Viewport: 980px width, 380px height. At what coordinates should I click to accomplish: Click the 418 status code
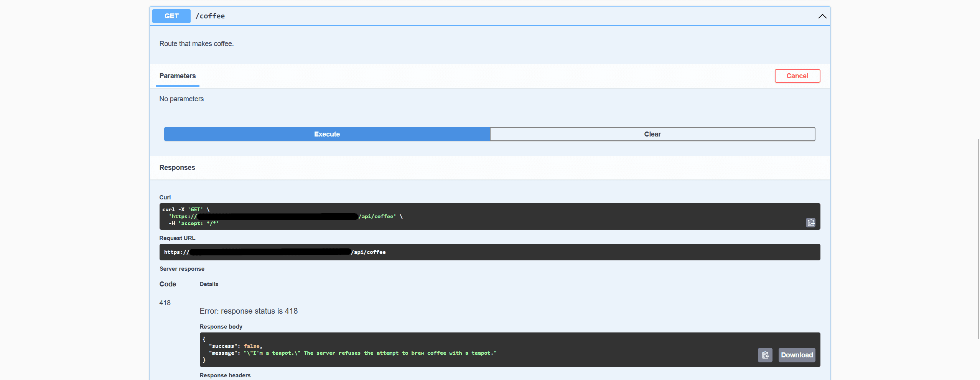pos(165,303)
